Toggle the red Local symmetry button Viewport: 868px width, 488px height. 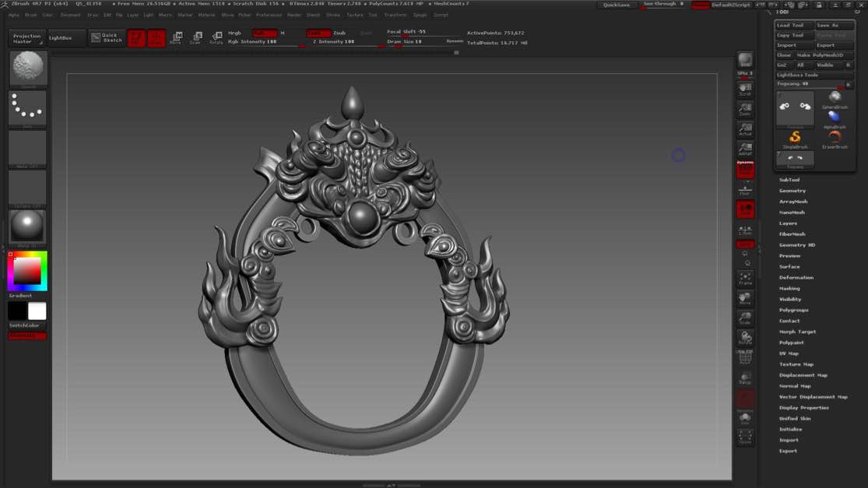745,209
